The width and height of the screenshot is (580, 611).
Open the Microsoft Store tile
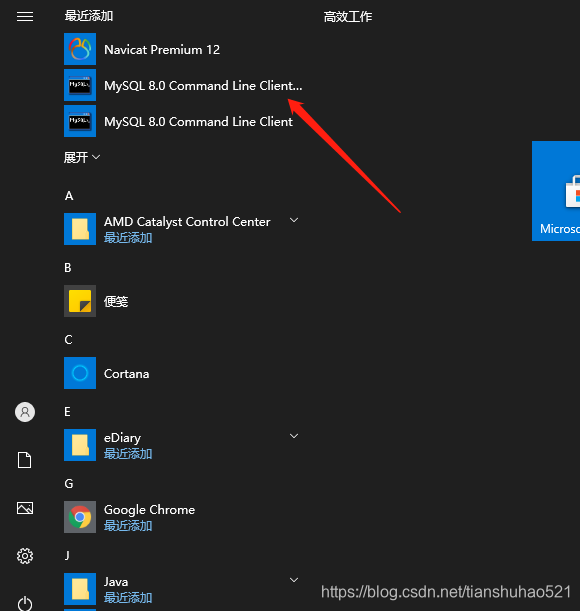point(556,191)
